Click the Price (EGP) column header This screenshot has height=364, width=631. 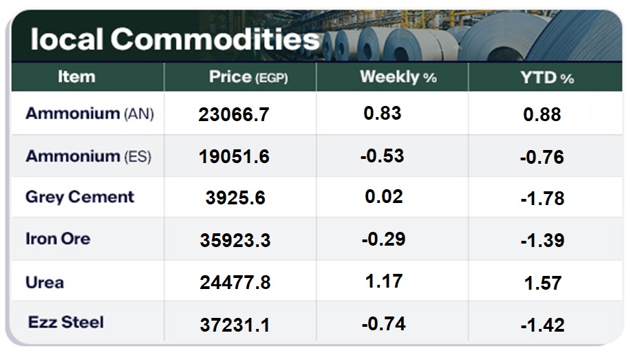pos(248,77)
